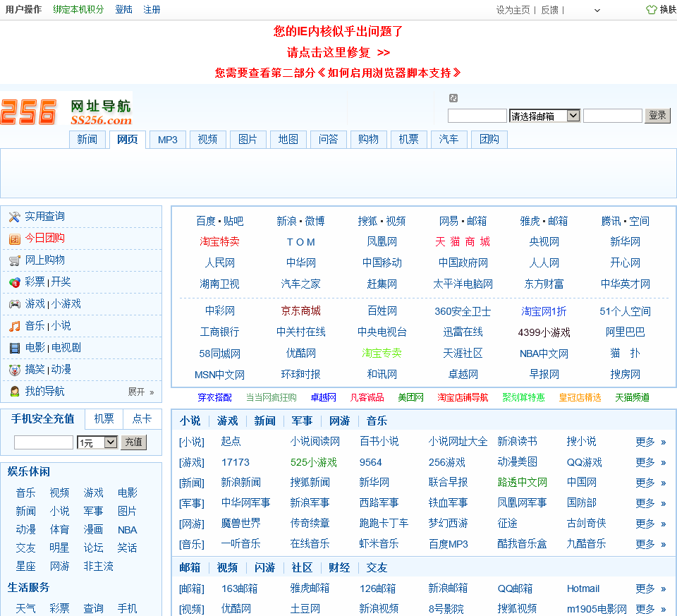The image size is (677, 616).
Task: Click the T-shirt 换肤 skin icon
Action: point(652,10)
